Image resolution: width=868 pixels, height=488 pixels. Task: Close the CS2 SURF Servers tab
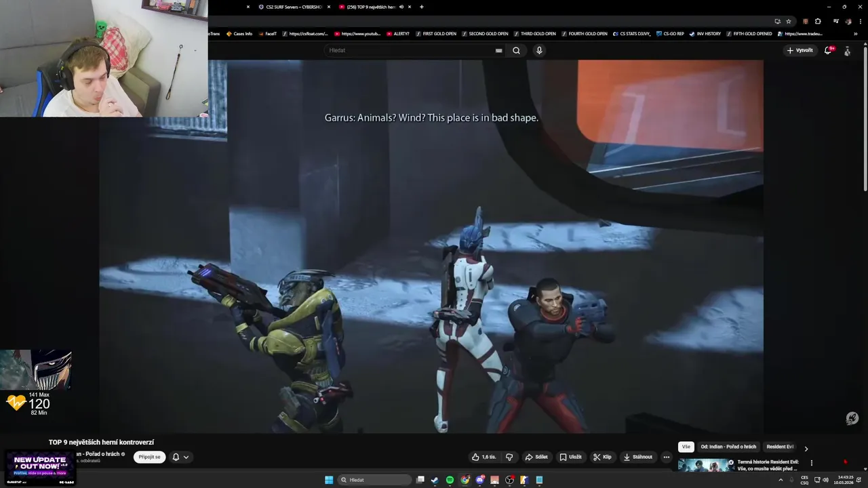tap(328, 7)
